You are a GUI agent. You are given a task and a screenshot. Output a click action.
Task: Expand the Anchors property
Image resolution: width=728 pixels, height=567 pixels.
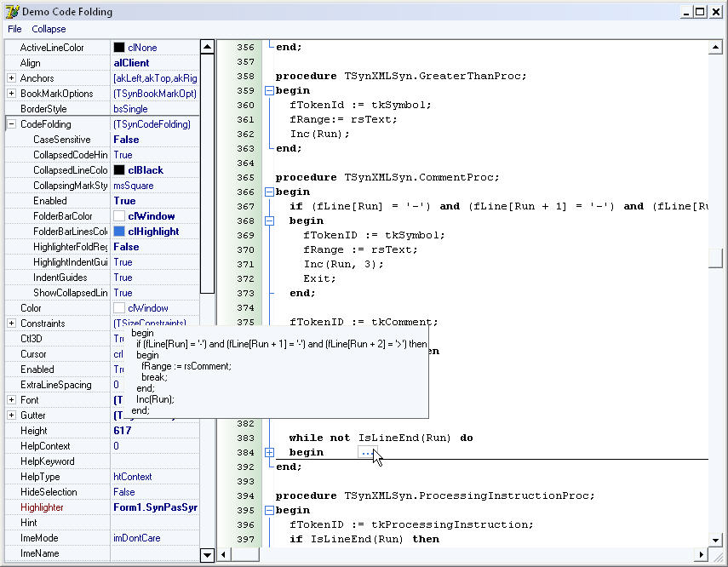coord(12,78)
